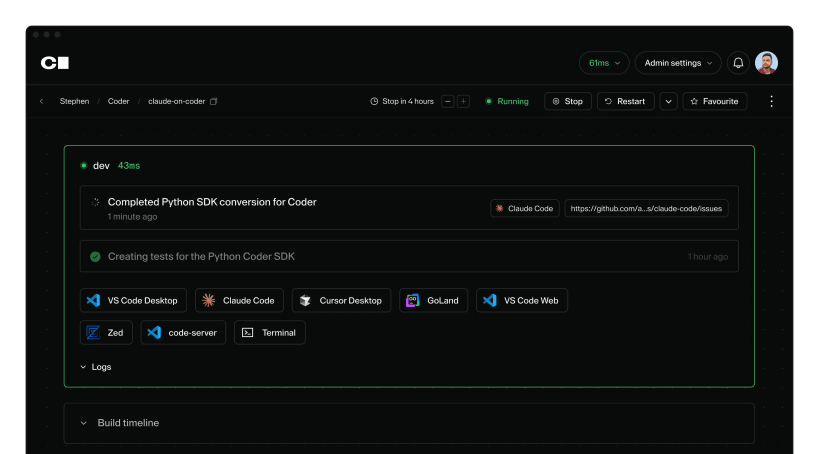Select the claude-on-coder breadcrumb

[177, 101]
